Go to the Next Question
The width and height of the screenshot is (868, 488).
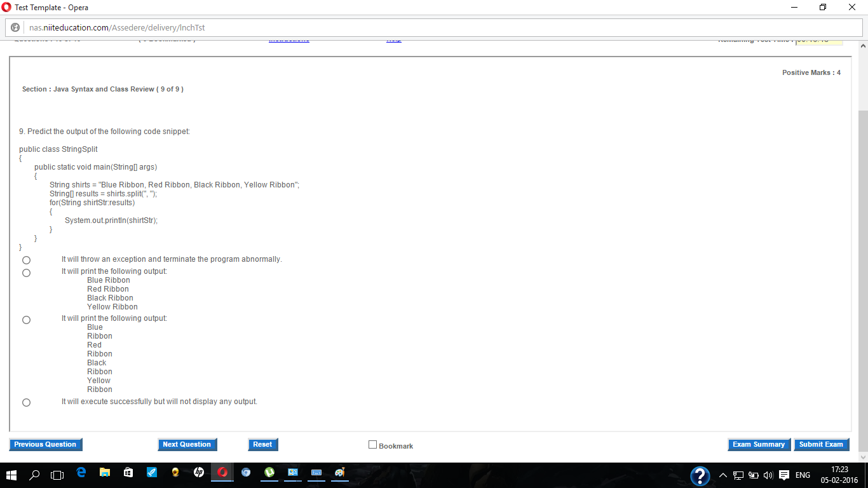(x=187, y=444)
